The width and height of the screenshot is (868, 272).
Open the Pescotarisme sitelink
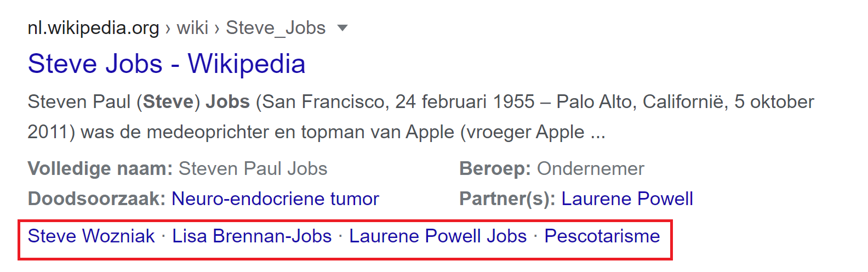(x=602, y=236)
